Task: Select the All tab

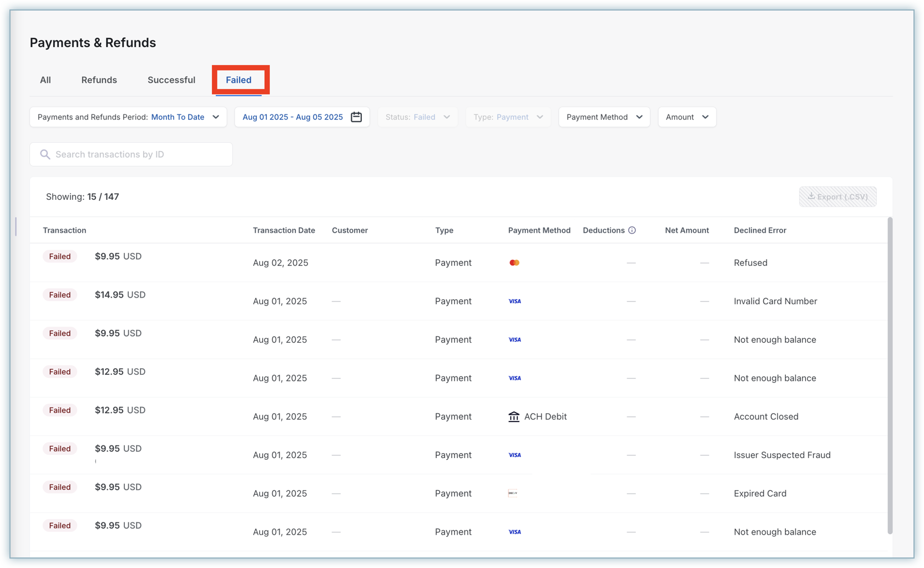Action: (46, 80)
